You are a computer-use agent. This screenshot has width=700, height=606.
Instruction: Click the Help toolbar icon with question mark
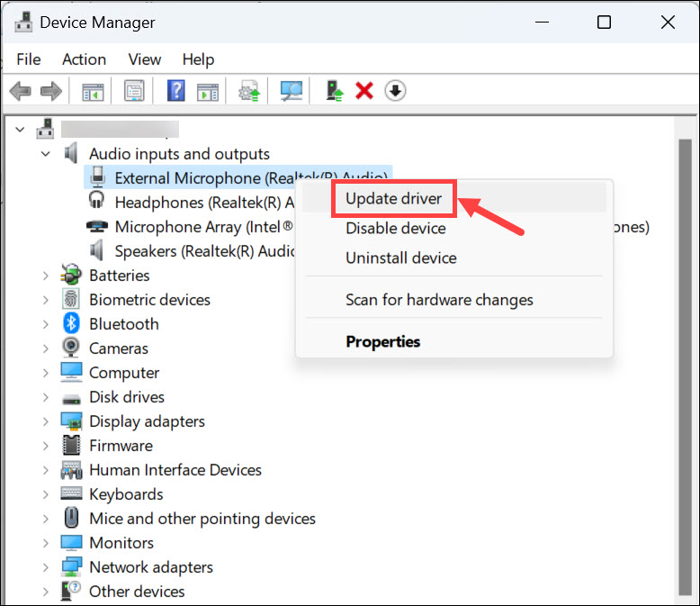pos(176,91)
